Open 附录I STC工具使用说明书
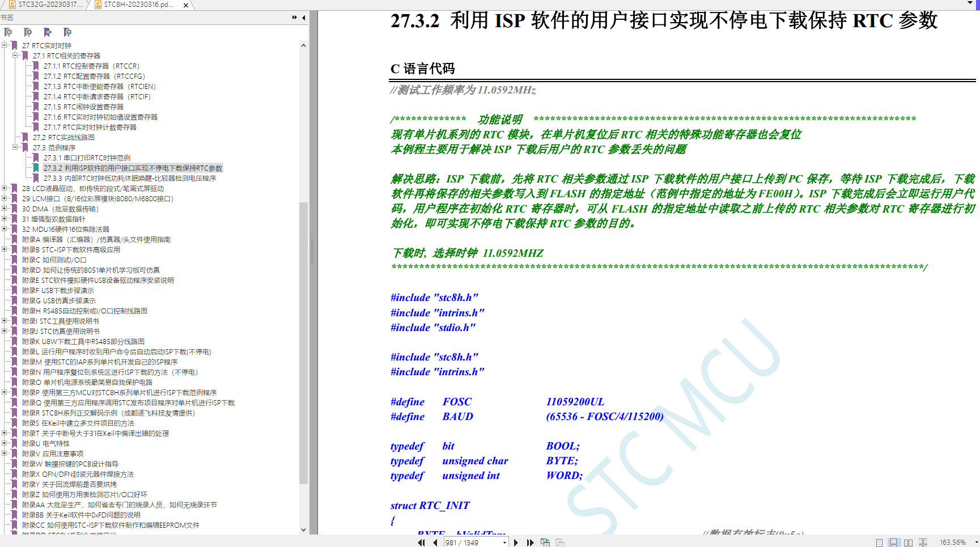The image size is (980, 547). pos(61,321)
